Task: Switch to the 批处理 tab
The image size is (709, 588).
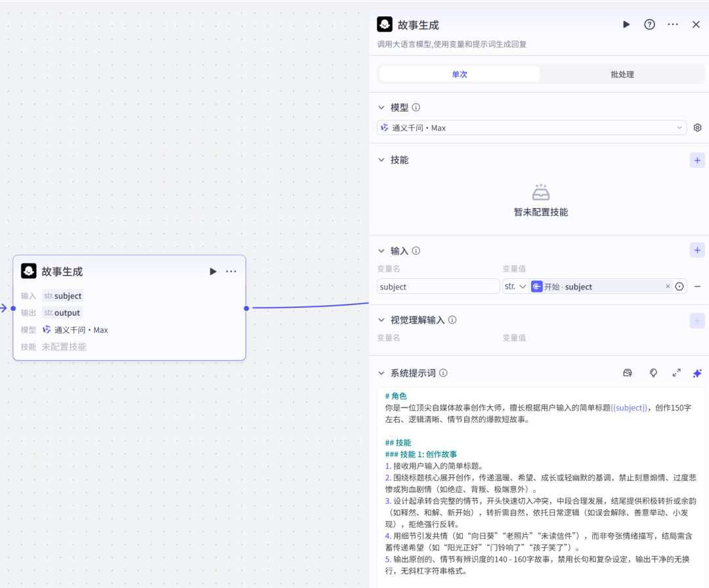Action: tap(622, 73)
